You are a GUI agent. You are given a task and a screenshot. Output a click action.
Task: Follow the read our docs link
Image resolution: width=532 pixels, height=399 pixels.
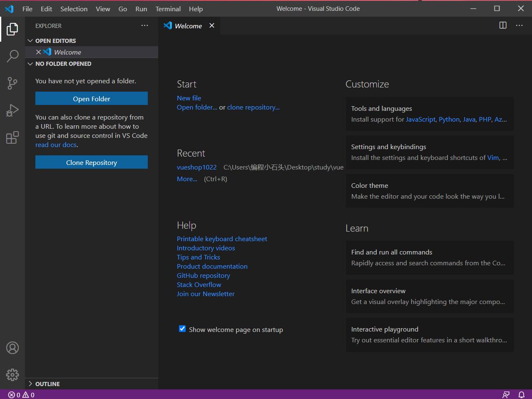56,145
